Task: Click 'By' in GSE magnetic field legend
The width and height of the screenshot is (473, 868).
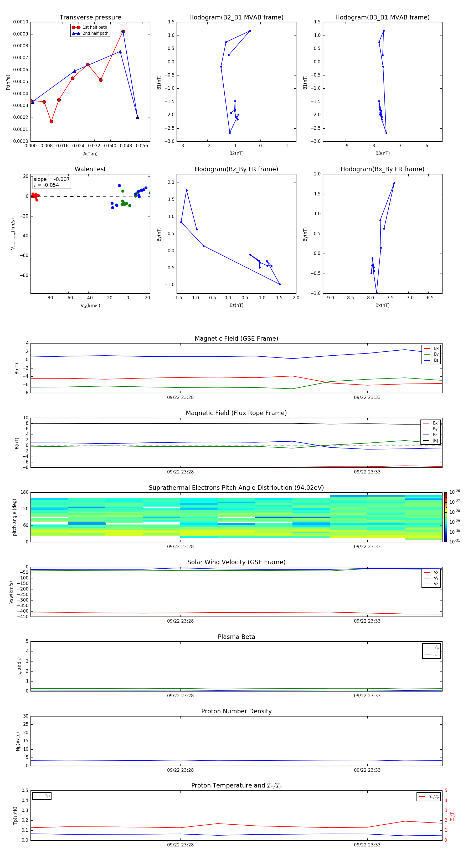Action: pos(436,355)
